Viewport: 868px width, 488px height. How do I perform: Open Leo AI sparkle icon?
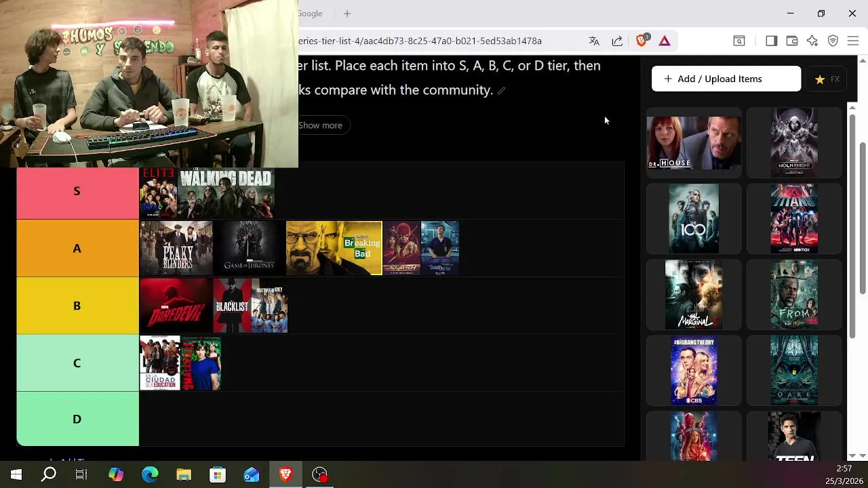coord(812,41)
